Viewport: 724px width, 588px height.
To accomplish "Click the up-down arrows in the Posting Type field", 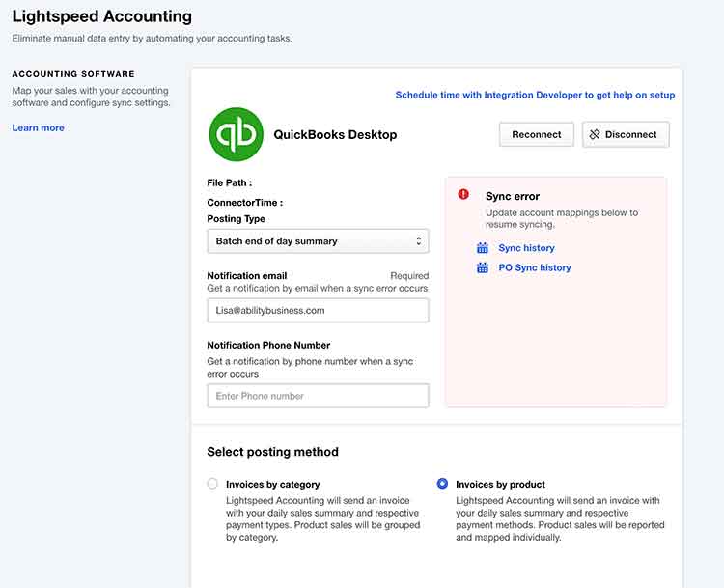I will (418, 241).
